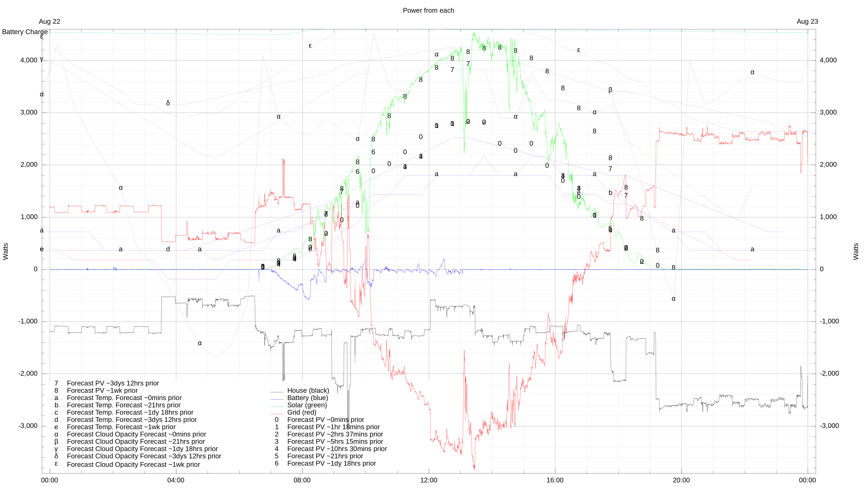Click the right axis -1,000 tick label

(x=829, y=321)
